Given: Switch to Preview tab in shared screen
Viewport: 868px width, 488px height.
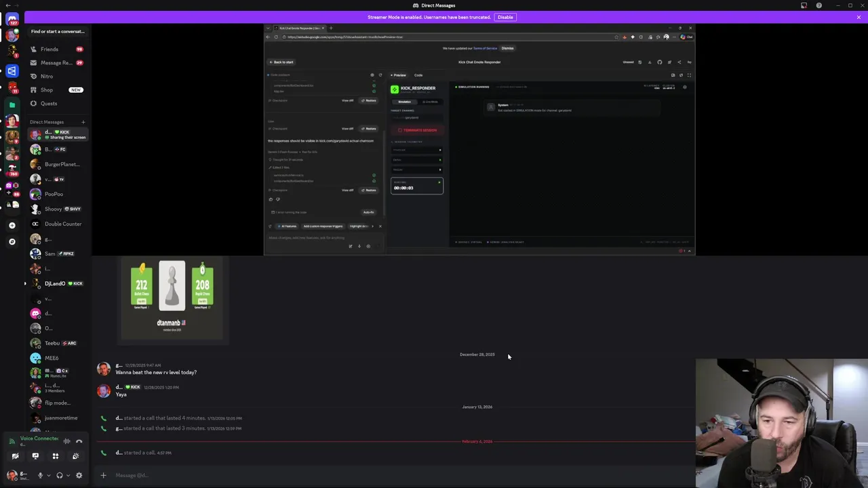Looking at the screenshot, I should pos(399,75).
